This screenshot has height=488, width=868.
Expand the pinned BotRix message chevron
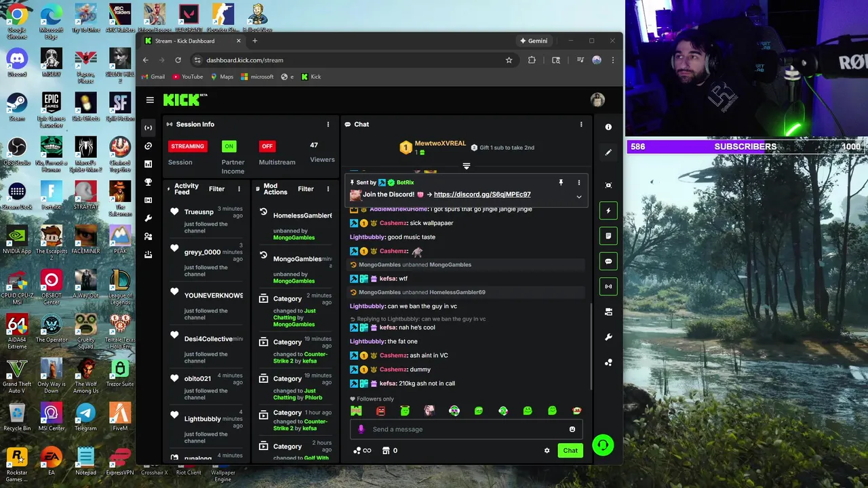point(578,197)
